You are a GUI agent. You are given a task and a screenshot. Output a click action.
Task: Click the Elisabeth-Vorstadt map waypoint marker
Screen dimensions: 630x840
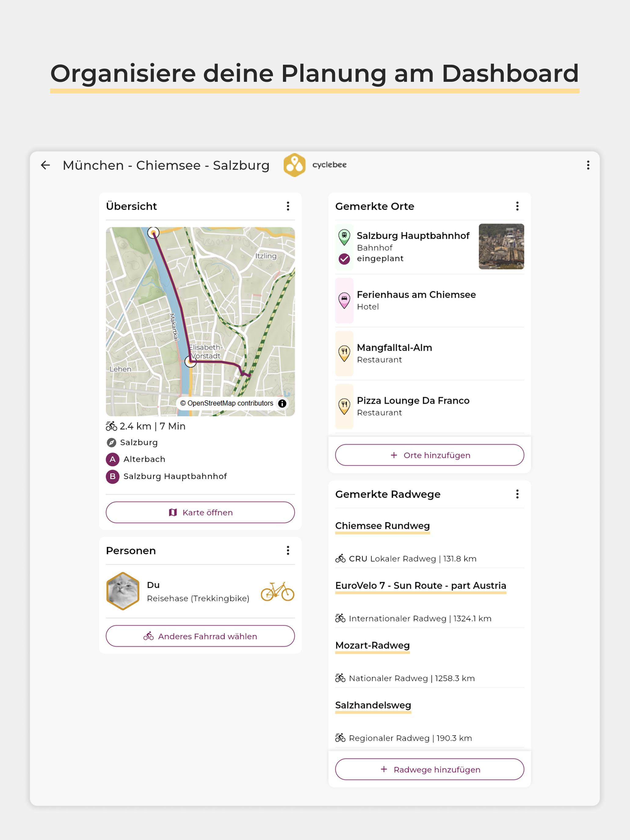pos(191,361)
